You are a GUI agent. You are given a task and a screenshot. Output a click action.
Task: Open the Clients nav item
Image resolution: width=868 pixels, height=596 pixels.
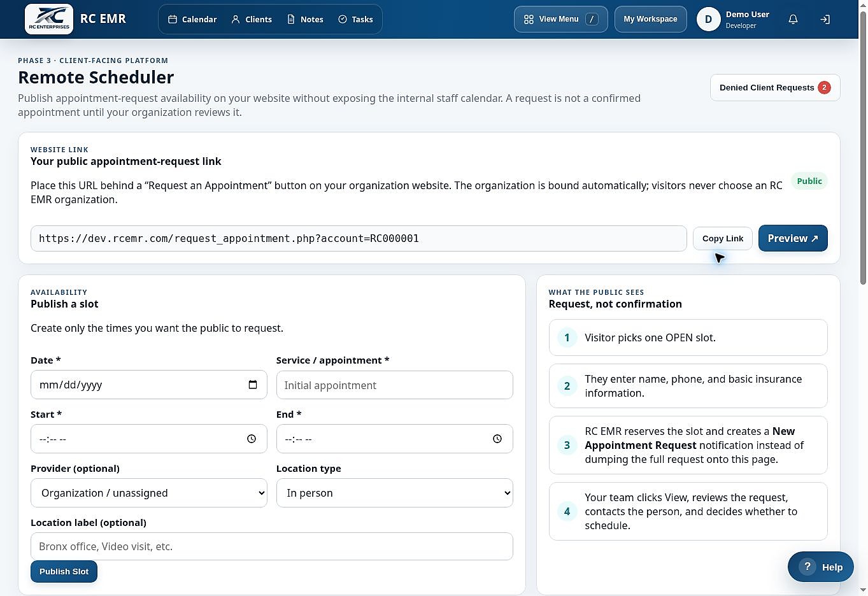click(252, 19)
